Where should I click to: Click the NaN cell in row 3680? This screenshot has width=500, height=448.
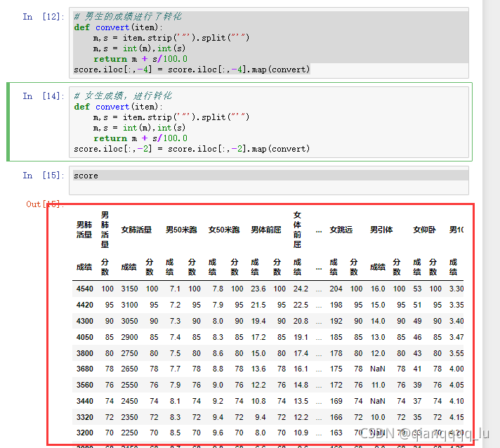378,369
